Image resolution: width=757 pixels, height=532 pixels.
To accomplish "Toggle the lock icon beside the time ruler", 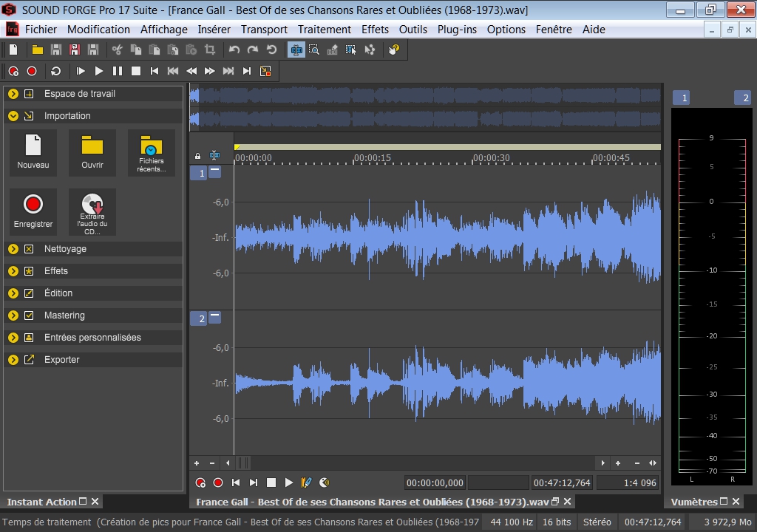I will pos(197,156).
